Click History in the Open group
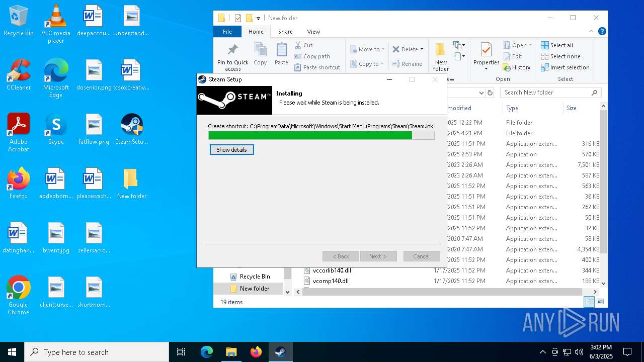Screen dimensions: 644x362 coord(517,67)
